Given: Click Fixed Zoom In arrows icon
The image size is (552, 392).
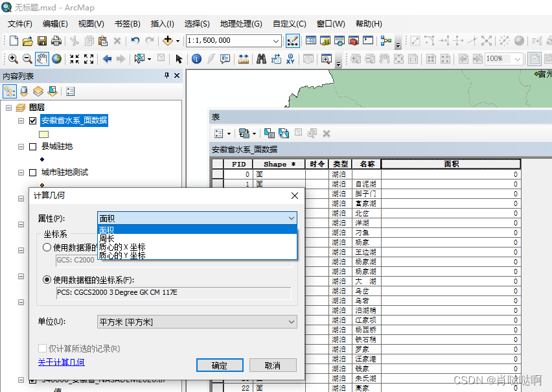Looking at the screenshot, I should click(75, 59).
